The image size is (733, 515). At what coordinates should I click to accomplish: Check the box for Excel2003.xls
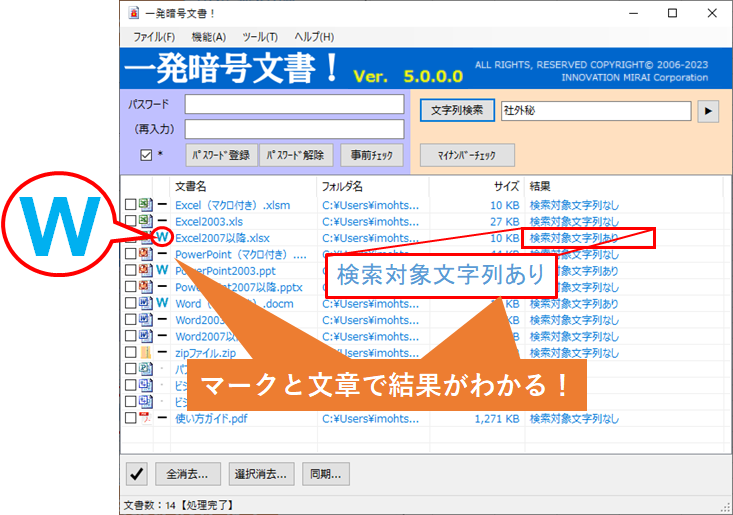click(x=130, y=221)
